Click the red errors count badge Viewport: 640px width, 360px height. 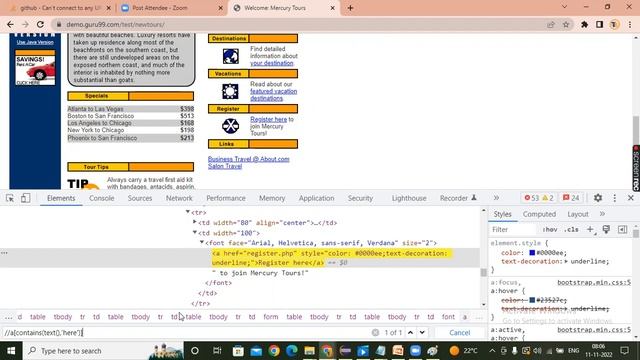[x=531, y=198]
